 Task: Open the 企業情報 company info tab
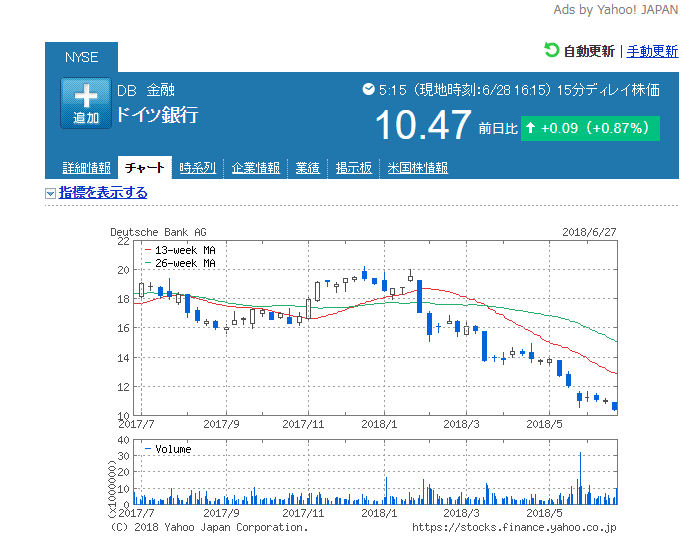(x=256, y=168)
